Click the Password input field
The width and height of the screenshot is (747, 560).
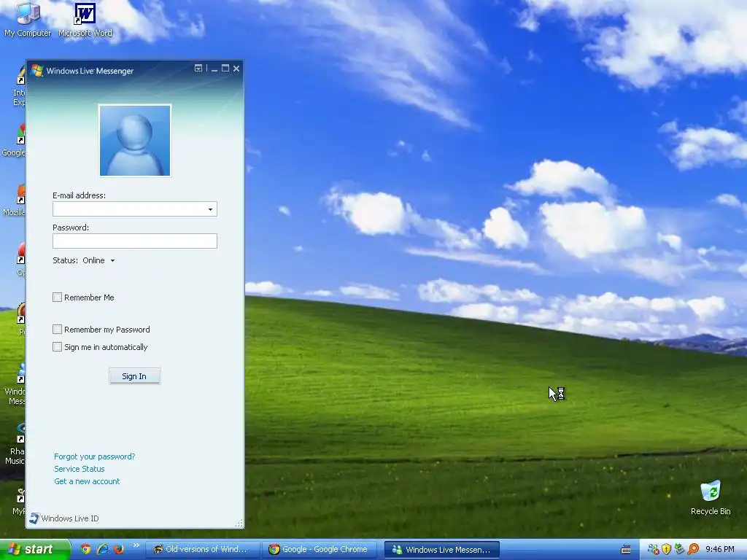point(135,241)
